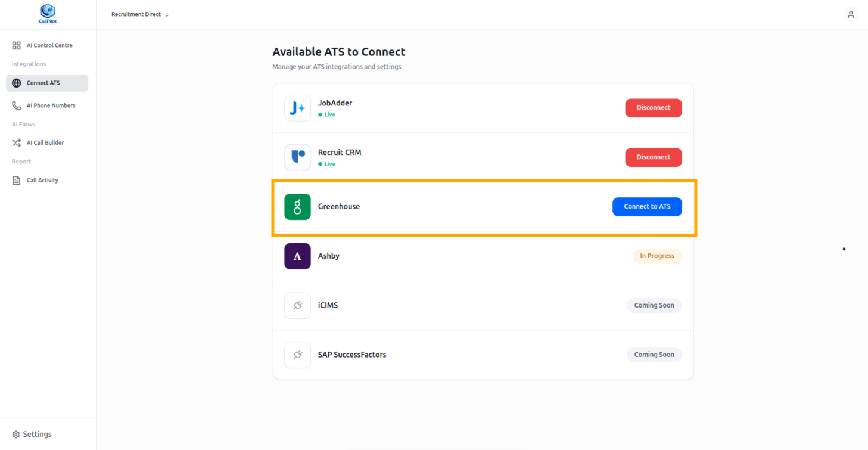868x450 pixels.
Task: Click the Recruit CRM name text
Action: (x=340, y=153)
